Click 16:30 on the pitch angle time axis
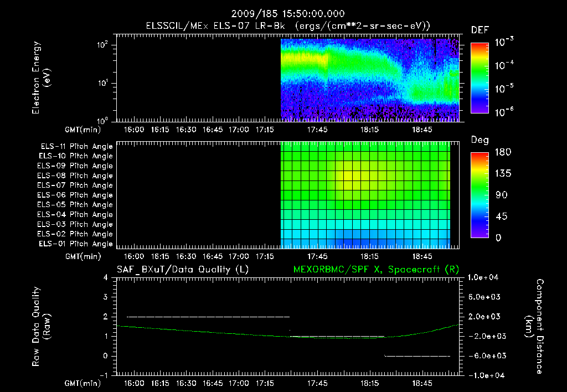Image resolution: width=567 pixels, height=392 pixels. point(186,256)
